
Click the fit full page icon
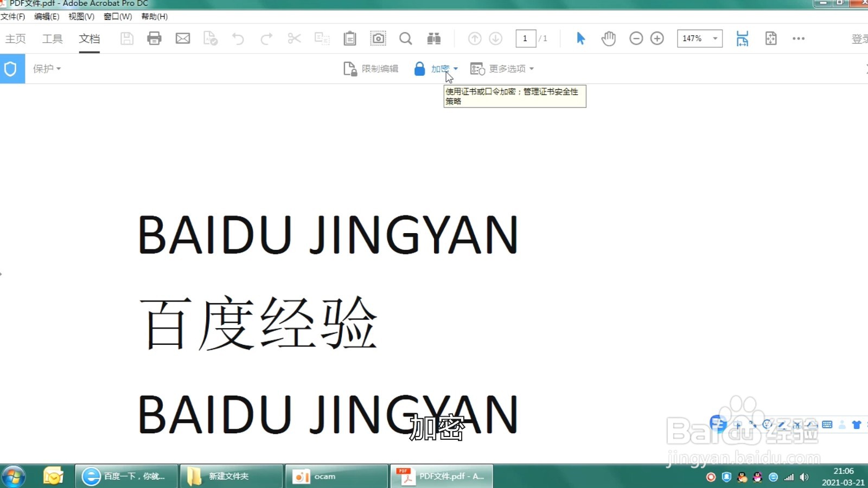click(771, 38)
